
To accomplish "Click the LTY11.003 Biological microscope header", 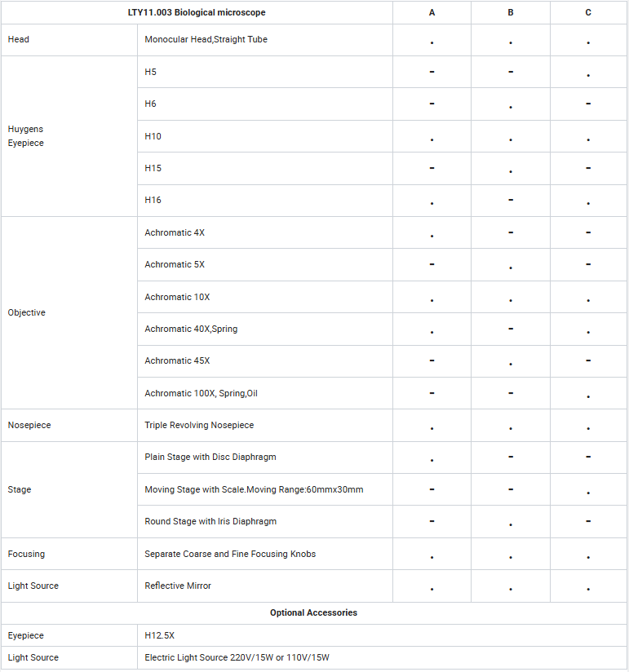I will point(197,12).
